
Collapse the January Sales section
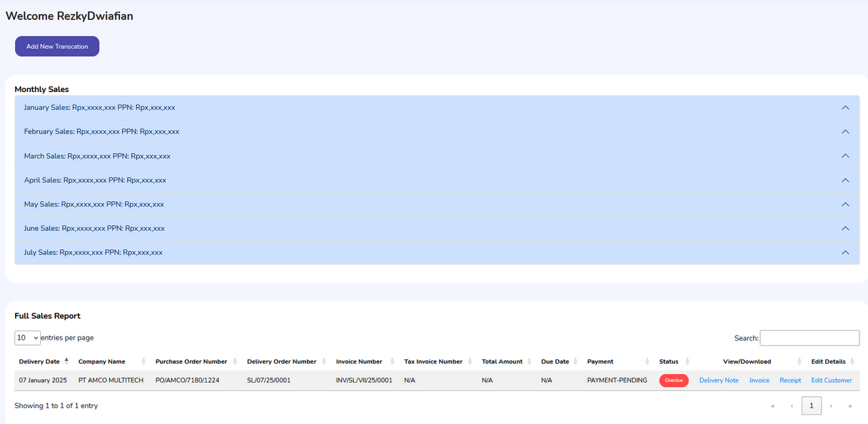tap(846, 107)
